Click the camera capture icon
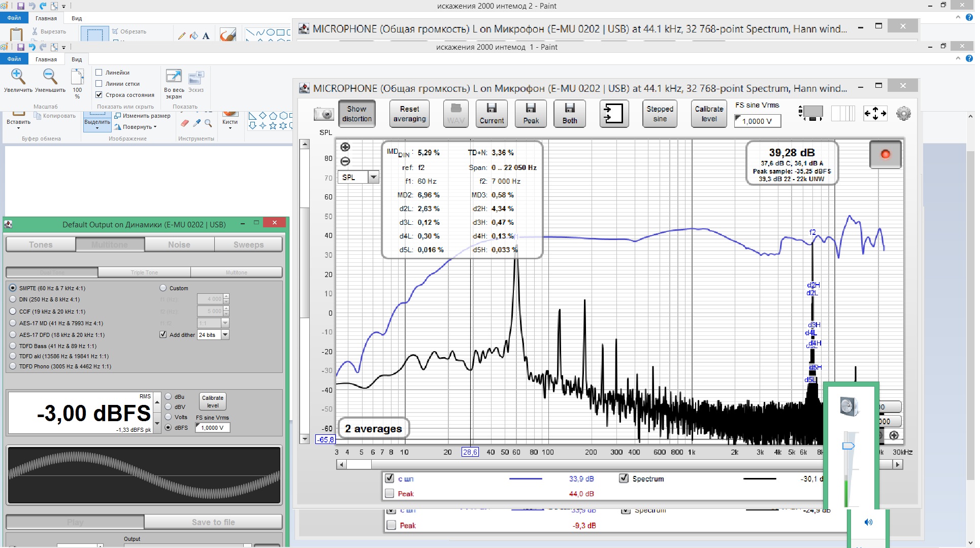Screen dimensions: 980x548 pos(323,114)
